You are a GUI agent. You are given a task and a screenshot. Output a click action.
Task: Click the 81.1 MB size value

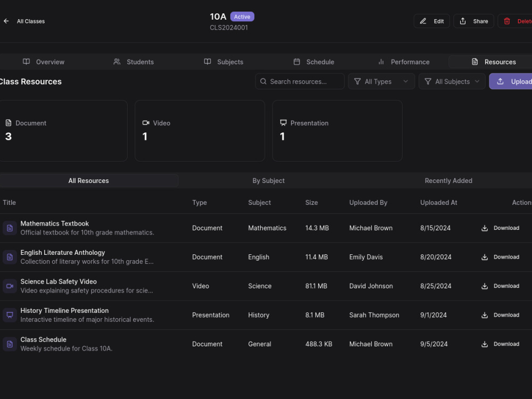coord(316,286)
